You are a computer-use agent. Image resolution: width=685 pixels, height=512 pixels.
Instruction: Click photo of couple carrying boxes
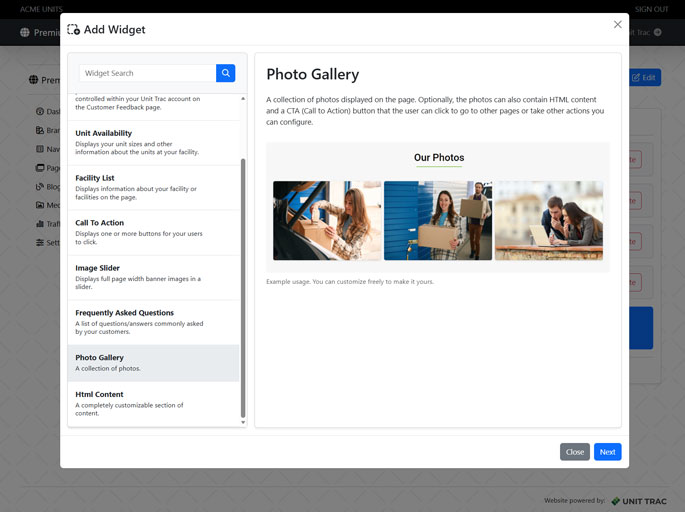click(438, 221)
